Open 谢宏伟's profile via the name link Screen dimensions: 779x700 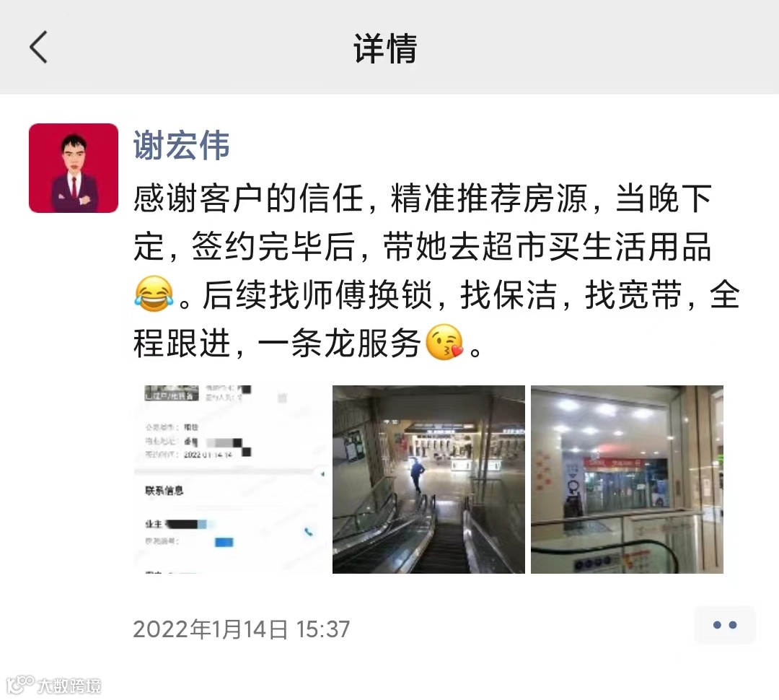[x=181, y=145]
